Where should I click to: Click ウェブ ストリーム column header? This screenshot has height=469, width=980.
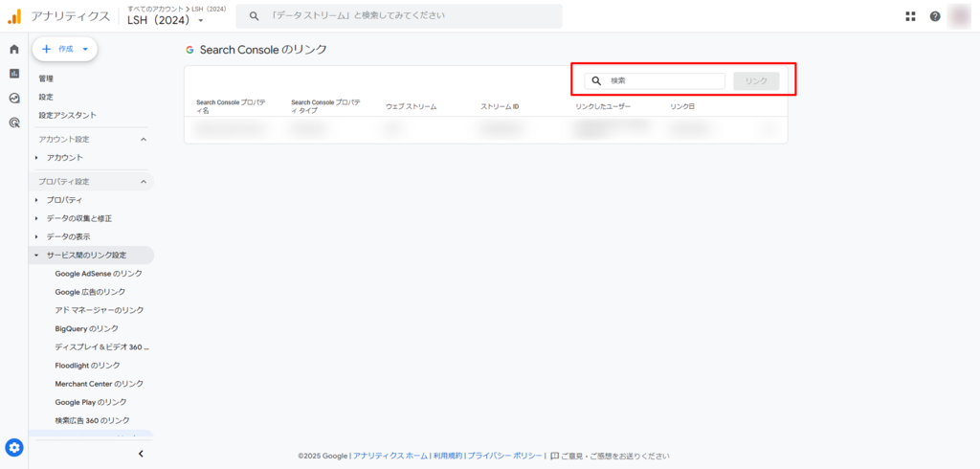click(x=412, y=107)
